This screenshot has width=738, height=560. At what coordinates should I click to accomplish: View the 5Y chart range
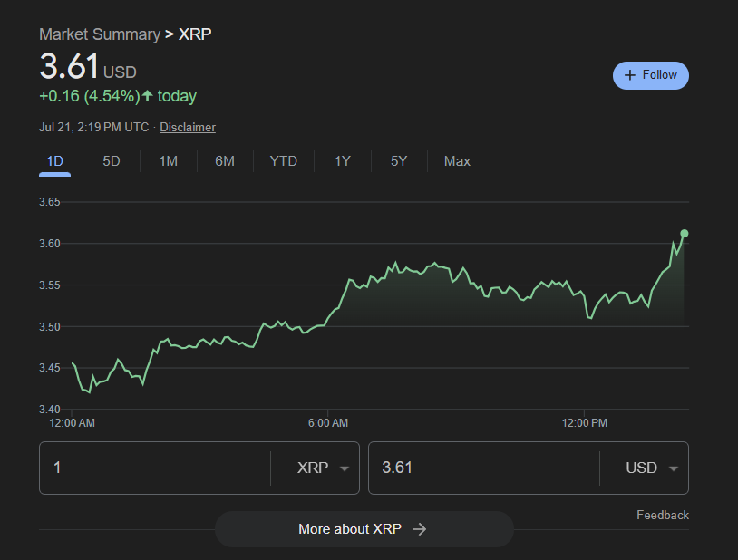[x=399, y=161]
